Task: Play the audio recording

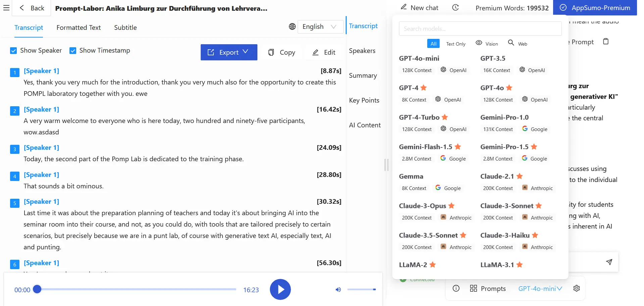Action: click(x=280, y=289)
